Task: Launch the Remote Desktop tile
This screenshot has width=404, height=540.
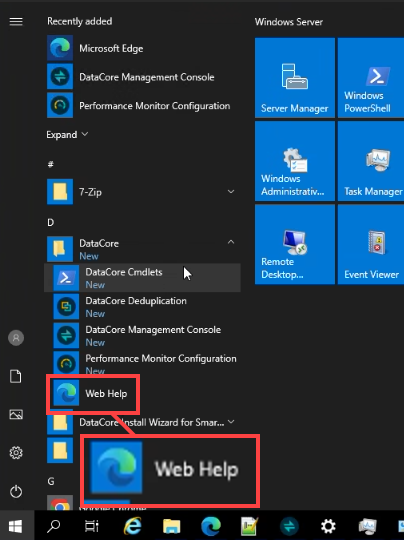Action: 295,245
